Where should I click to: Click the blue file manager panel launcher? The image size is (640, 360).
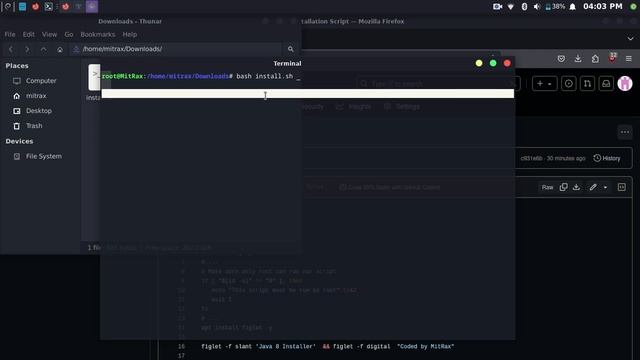pos(22,7)
